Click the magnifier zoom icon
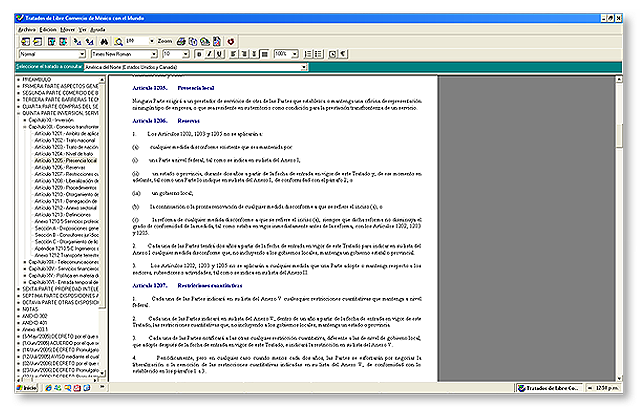640x413 pixels. 118,42
